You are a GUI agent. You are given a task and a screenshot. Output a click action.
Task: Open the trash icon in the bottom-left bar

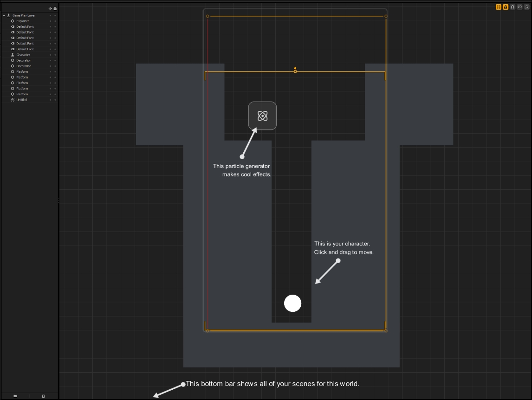point(43,396)
